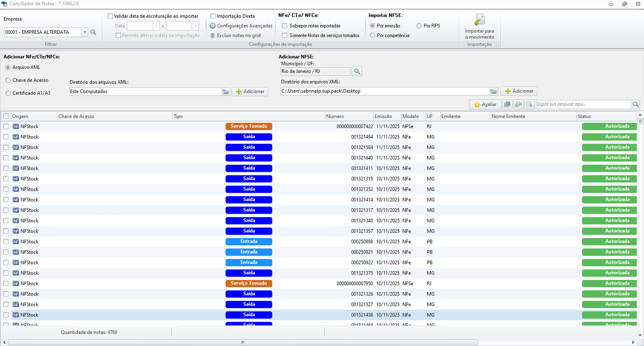644x346 pixels.
Task: Click the grid selection cursor icon
Action: [529, 104]
